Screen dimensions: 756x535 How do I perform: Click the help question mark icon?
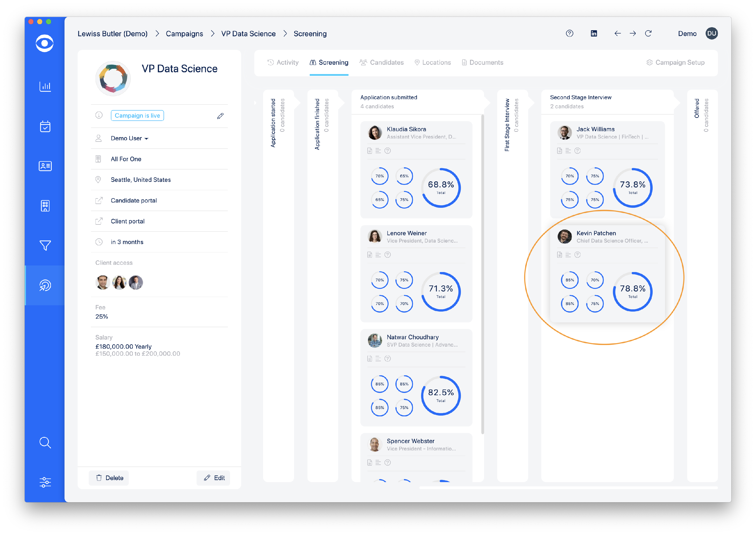[x=569, y=34]
